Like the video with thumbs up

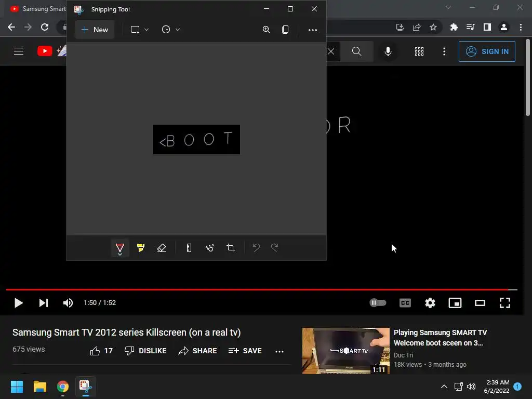pos(101,351)
